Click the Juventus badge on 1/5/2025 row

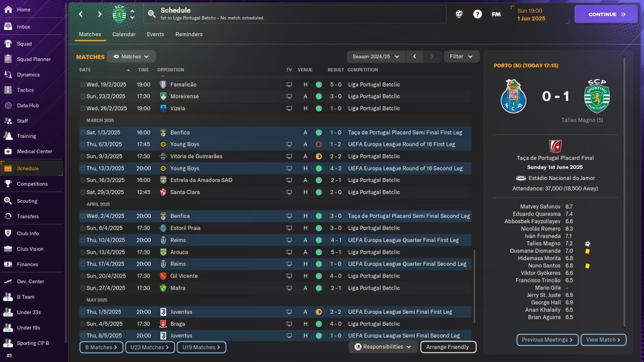(x=163, y=312)
